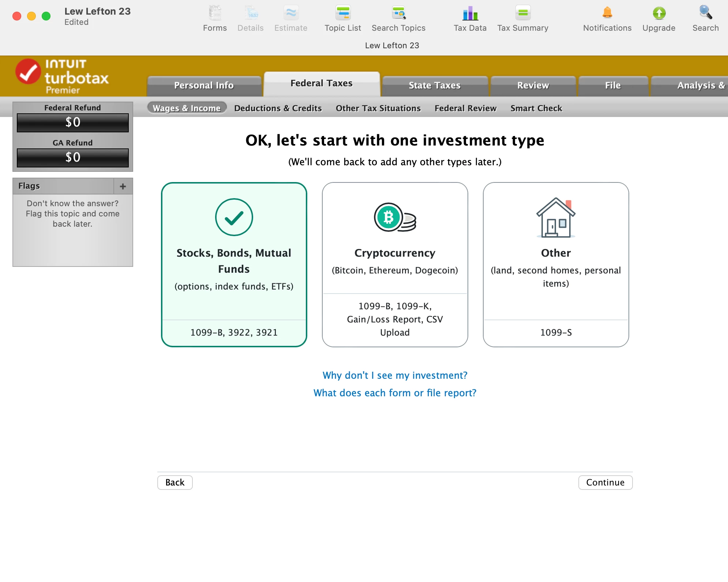Viewport: 728px width, 582px height.
Task: Click the 'What does each form or file report?' link
Action: coord(395,393)
